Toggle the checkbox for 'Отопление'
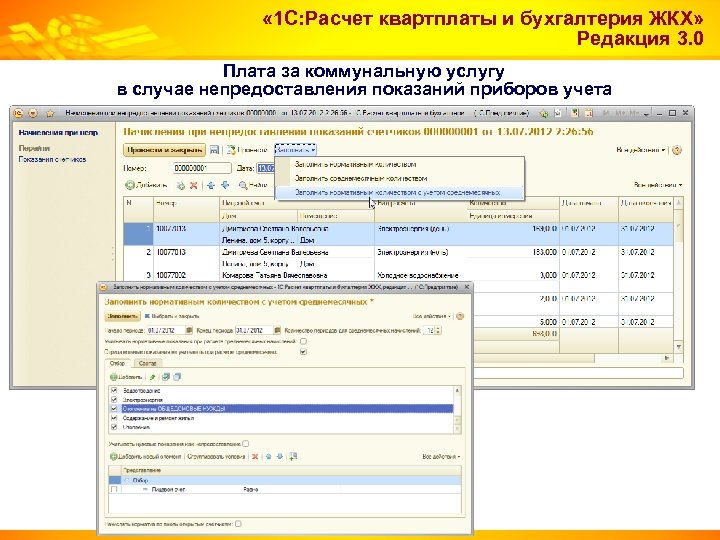This screenshot has height=540, width=720. [x=114, y=427]
